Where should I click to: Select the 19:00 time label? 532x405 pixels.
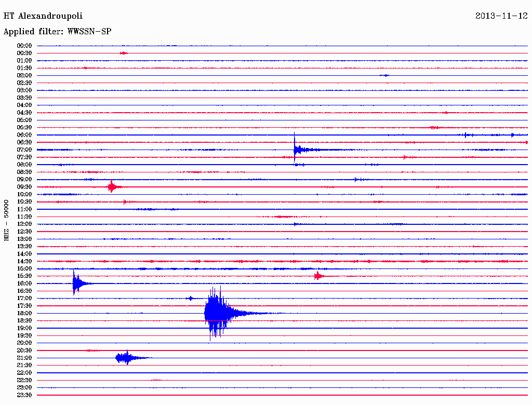click(x=24, y=328)
